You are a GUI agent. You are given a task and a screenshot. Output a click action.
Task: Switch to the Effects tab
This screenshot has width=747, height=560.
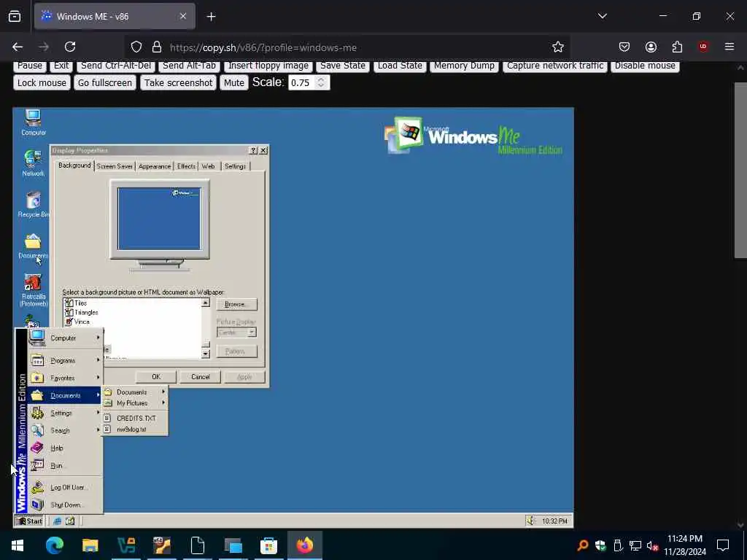pyautogui.click(x=186, y=166)
